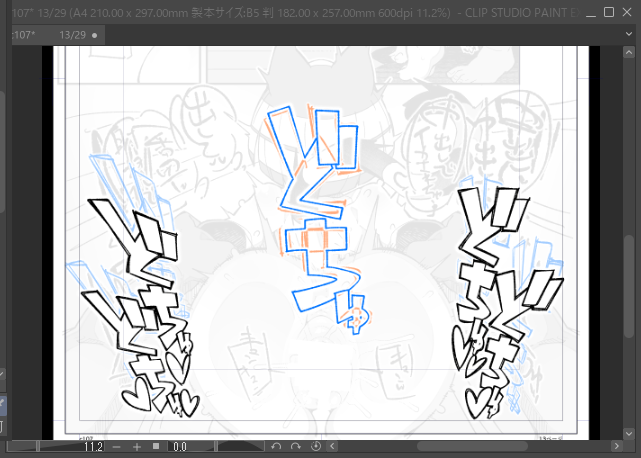Screen dimensions: 641x458
Task: Rotate canvas right using clockwise arrow
Action: pyautogui.click(x=296, y=446)
